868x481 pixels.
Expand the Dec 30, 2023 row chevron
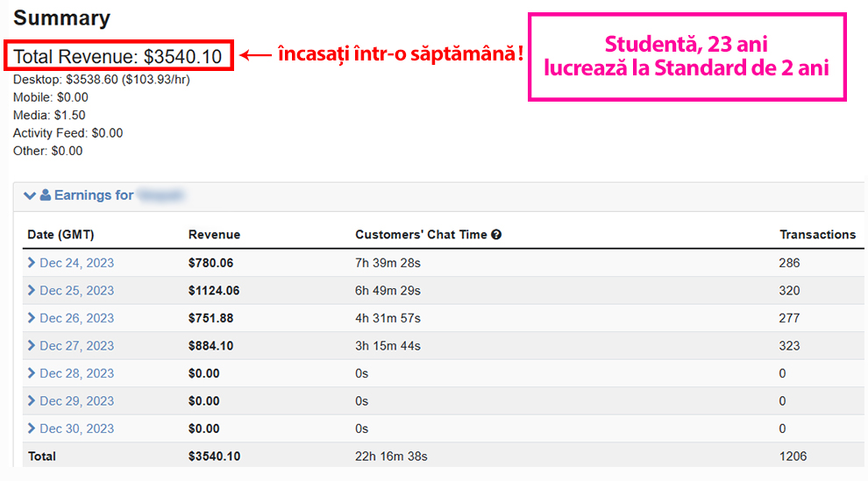[32, 428]
